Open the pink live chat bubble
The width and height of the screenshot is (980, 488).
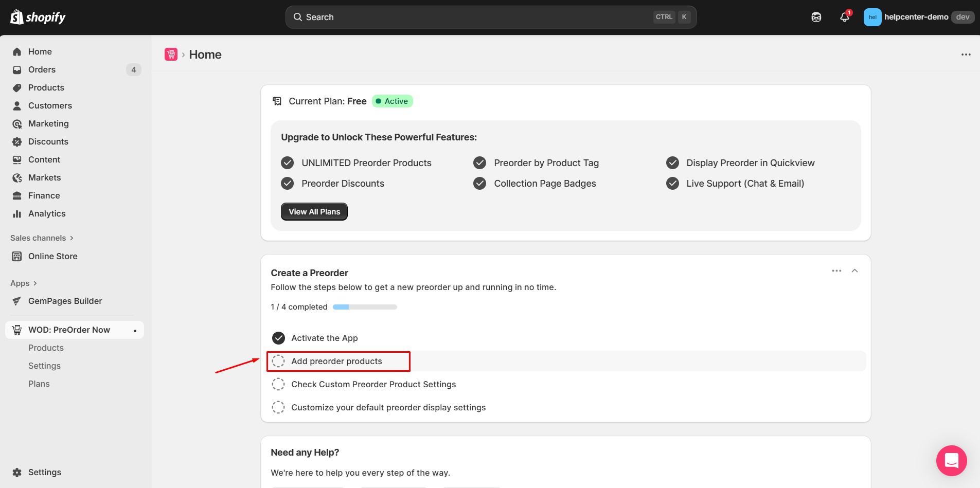click(951, 460)
